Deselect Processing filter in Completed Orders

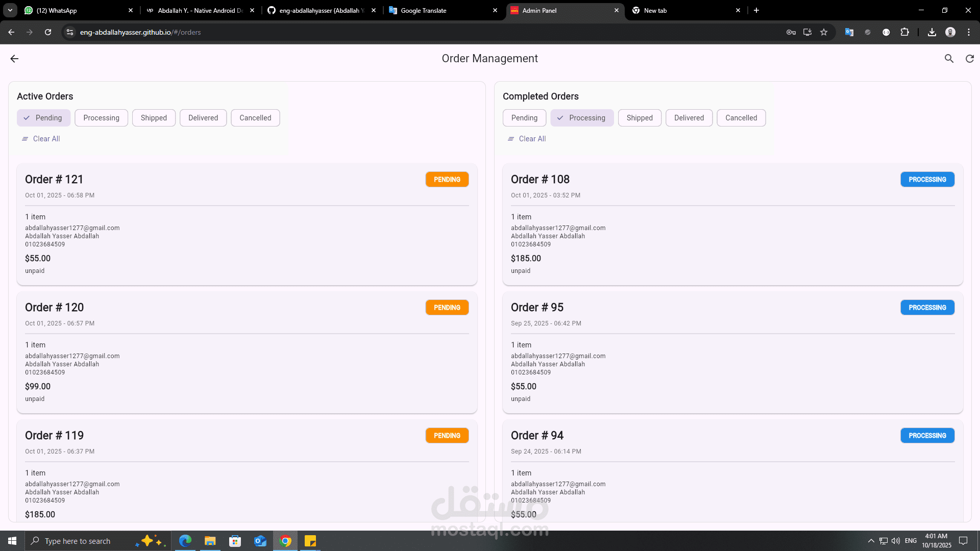582,118
